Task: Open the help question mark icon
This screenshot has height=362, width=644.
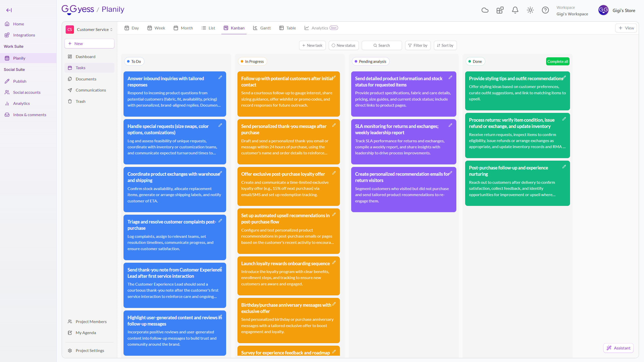Action: 545,10
